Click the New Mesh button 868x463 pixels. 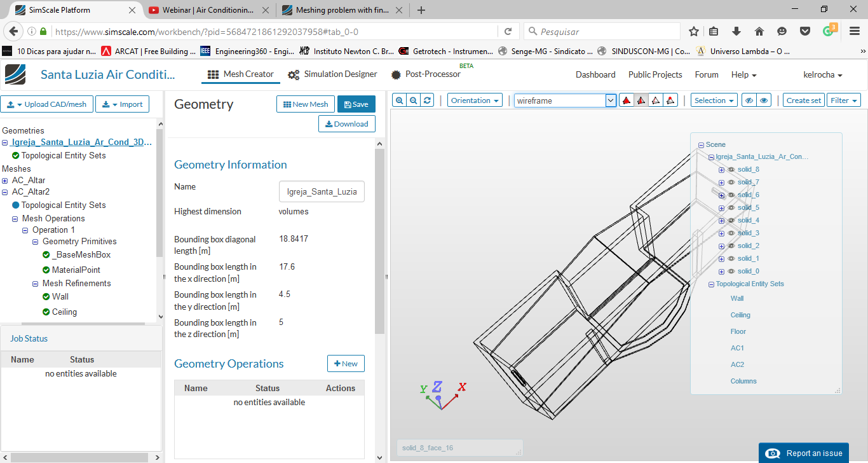tap(305, 104)
